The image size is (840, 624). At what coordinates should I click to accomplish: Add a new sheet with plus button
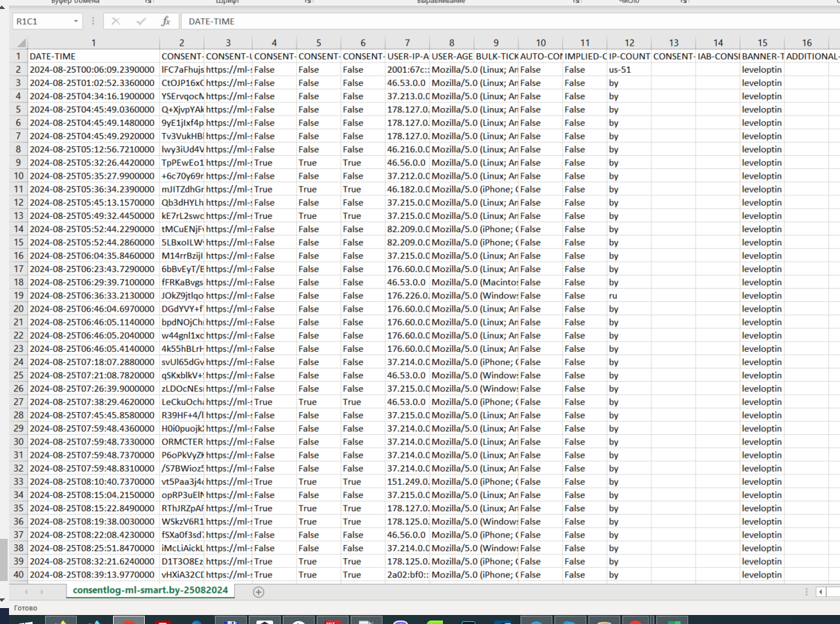259,591
